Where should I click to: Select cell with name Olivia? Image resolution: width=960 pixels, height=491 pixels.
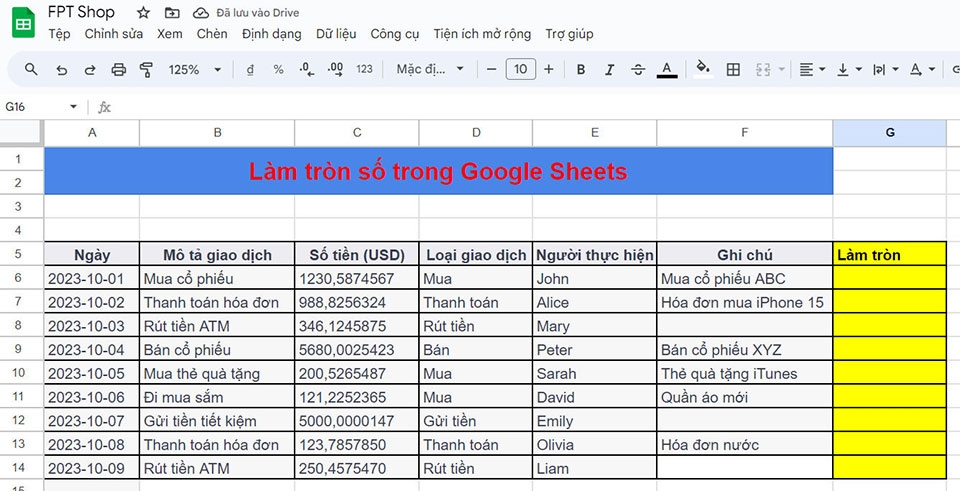(x=594, y=444)
